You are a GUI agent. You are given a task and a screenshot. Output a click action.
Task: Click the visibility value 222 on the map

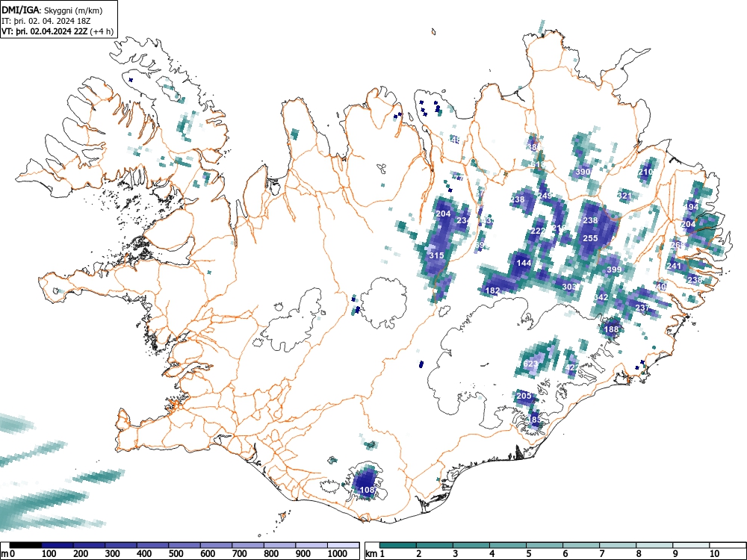point(538,231)
